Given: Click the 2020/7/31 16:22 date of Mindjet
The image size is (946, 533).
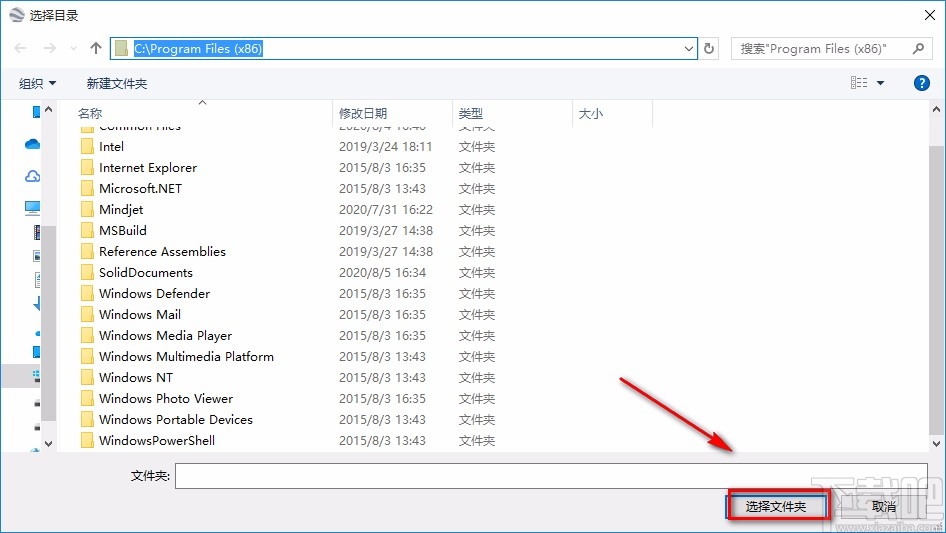Looking at the screenshot, I should click(x=386, y=209).
